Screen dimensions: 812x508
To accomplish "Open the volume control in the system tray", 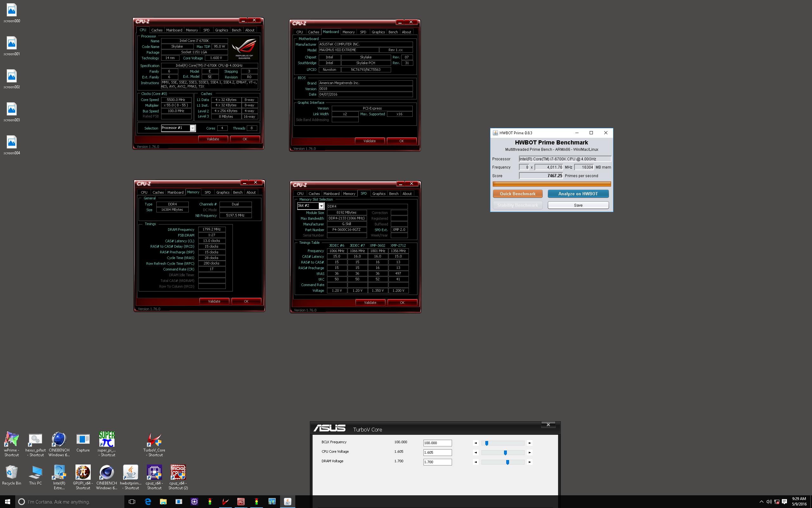I will coord(769,502).
